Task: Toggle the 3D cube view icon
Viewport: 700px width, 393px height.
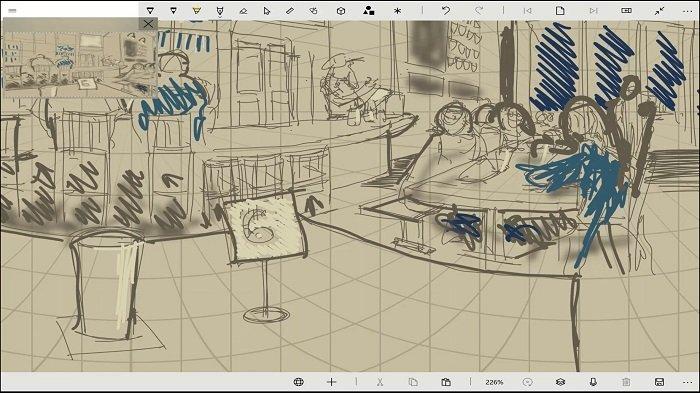Action: [341, 10]
